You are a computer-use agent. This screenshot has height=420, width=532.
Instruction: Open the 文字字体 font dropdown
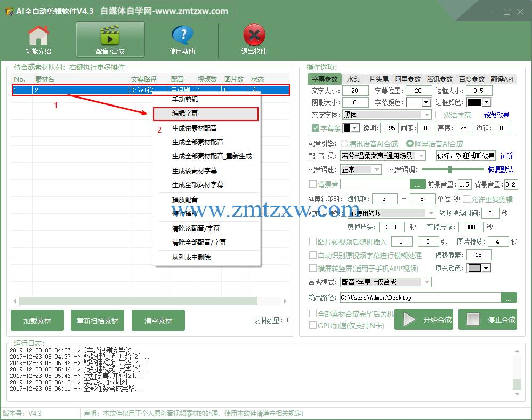tap(426, 115)
